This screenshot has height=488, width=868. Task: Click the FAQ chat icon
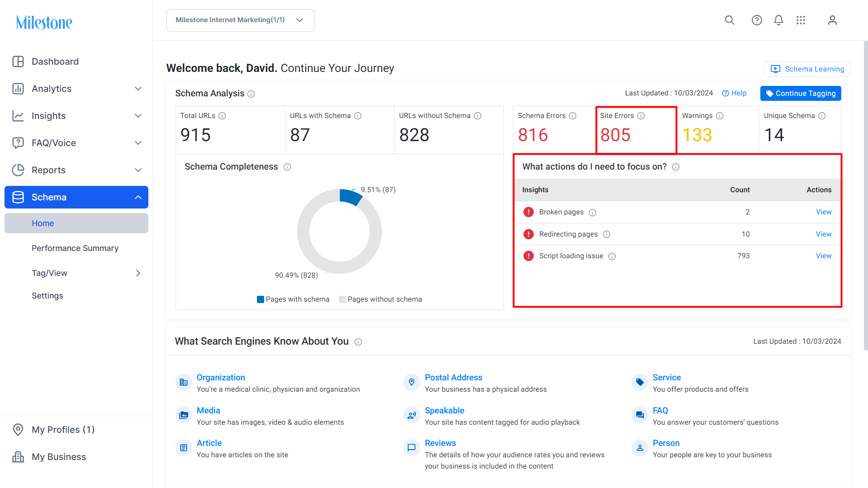point(640,415)
